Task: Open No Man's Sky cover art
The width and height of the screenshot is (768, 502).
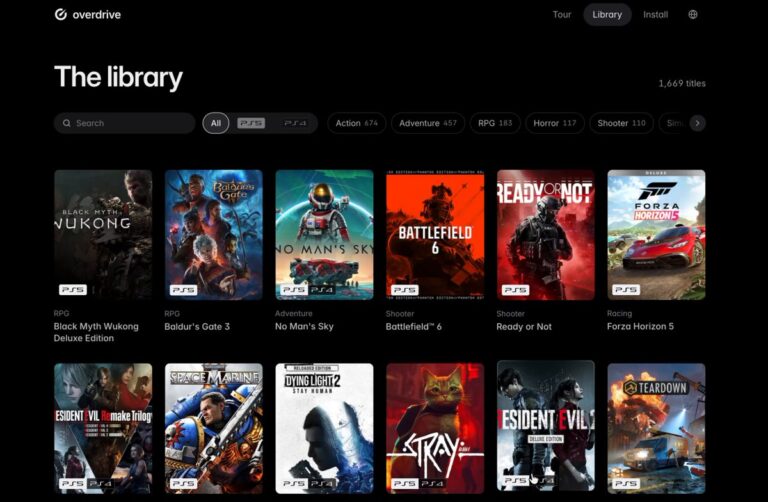Action: coord(324,235)
